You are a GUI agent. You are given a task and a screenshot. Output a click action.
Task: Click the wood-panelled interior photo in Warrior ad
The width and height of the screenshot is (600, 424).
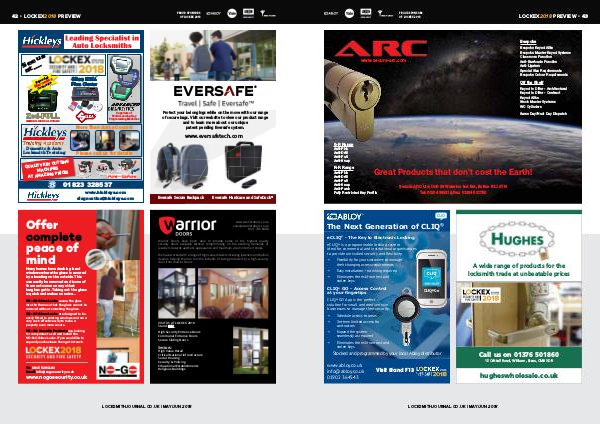pyautogui.click(x=233, y=294)
